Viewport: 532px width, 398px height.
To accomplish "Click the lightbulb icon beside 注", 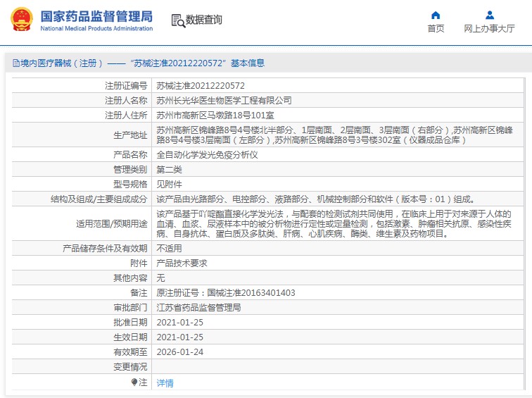I will pos(134,383).
